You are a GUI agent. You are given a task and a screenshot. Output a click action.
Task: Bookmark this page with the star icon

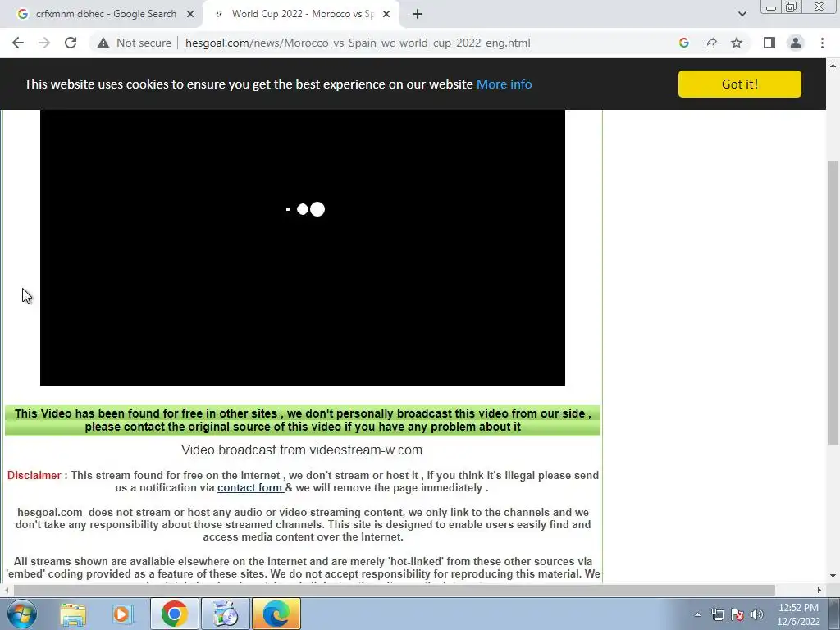coord(737,43)
